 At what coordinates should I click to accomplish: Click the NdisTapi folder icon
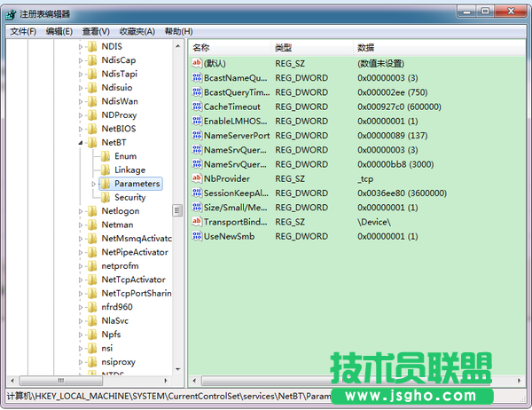pos(92,74)
